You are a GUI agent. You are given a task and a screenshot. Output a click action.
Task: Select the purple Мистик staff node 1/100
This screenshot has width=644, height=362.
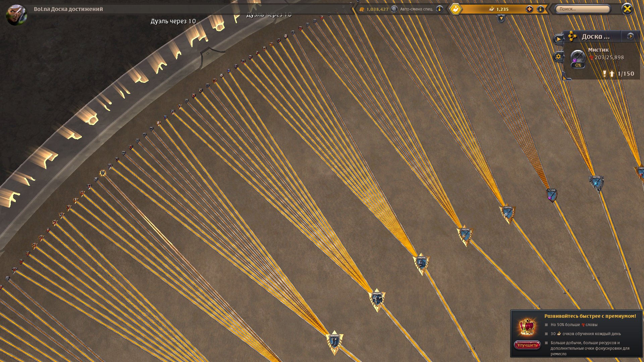point(552,195)
